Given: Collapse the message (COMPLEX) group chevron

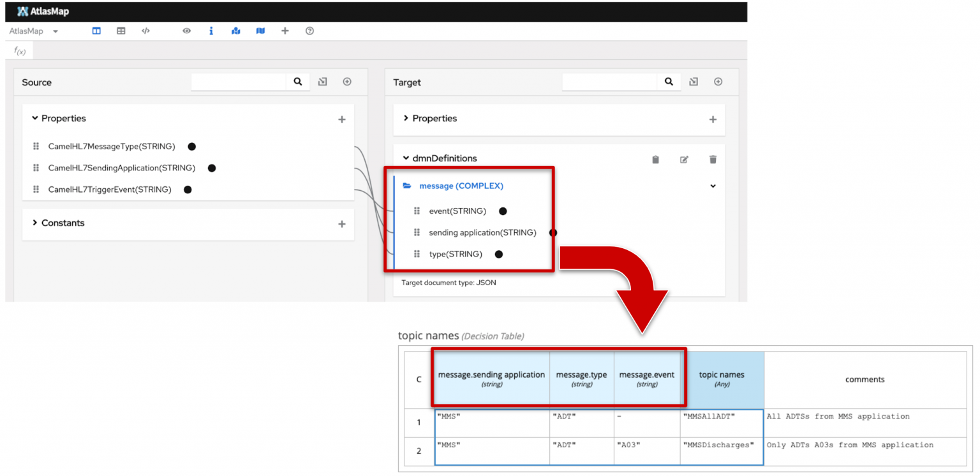Looking at the screenshot, I should pos(713,186).
